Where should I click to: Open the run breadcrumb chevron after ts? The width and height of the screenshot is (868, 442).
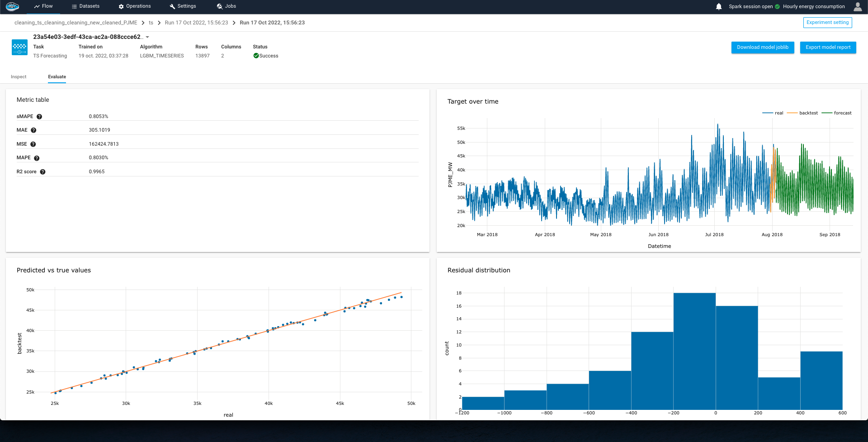(x=159, y=22)
